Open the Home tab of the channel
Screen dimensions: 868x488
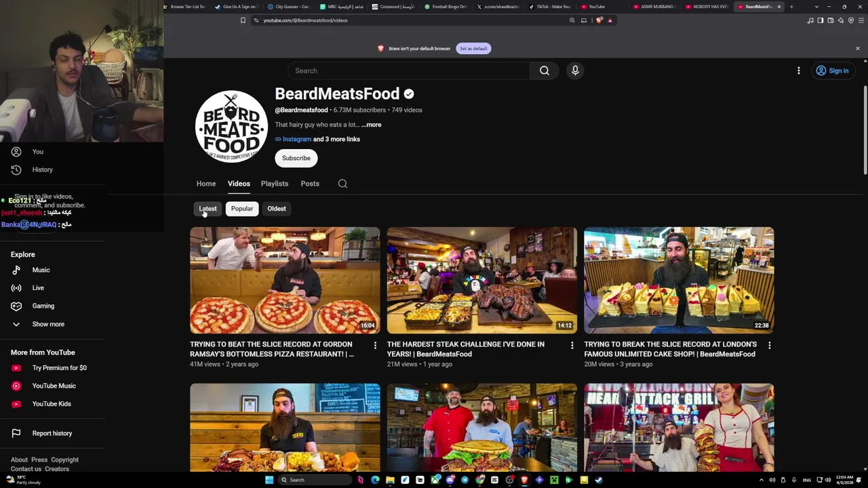click(x=206, y=184)
